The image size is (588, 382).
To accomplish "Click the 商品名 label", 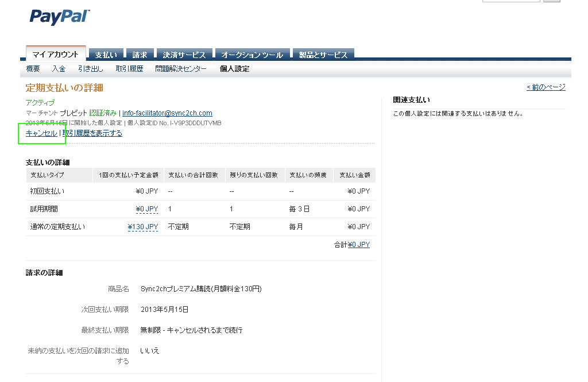I will (x=118, y=289).
